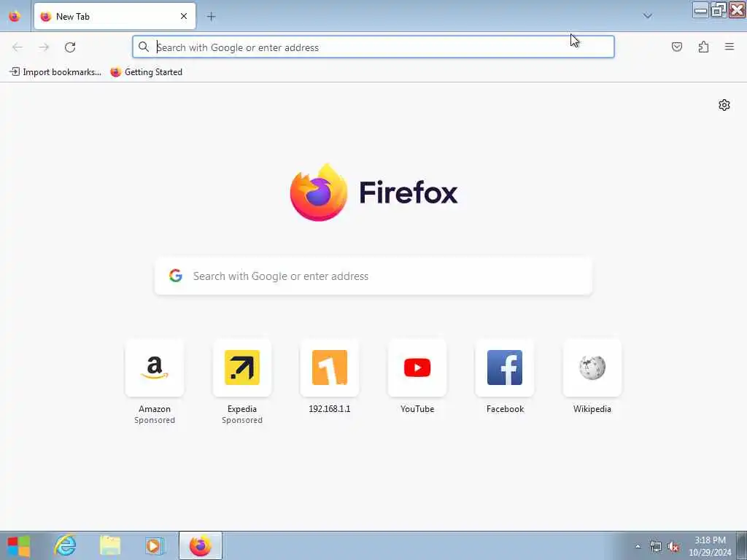Open the new tab personalize gear icon
This screenshot has width=747, height=560.
[x=724, y=105]
